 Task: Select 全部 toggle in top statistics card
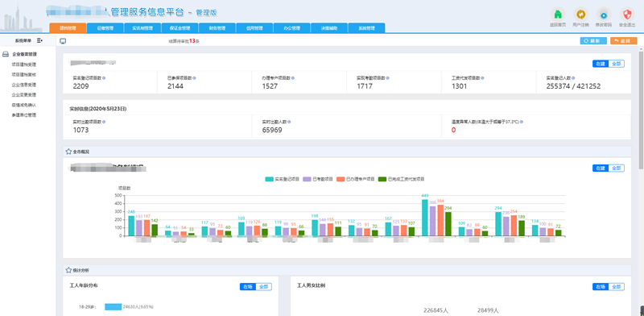click(616, 64)
